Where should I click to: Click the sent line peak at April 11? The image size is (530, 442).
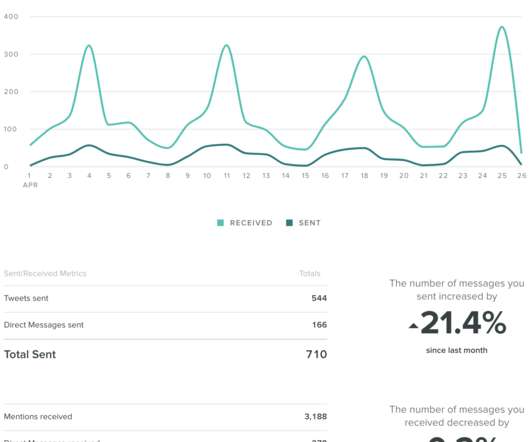(226, 145)
